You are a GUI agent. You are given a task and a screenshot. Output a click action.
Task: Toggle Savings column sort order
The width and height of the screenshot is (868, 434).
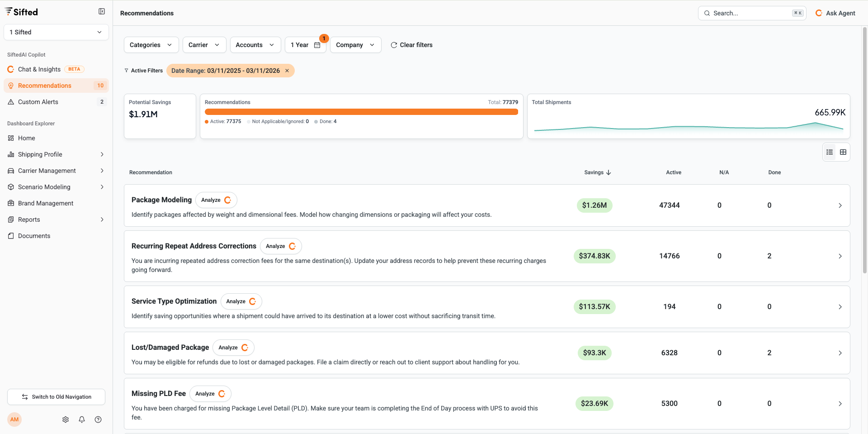pyautogui.click(x=597, y=172)
